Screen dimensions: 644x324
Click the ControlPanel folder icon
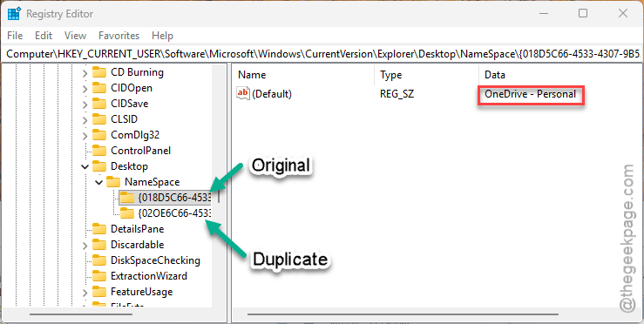99,151
